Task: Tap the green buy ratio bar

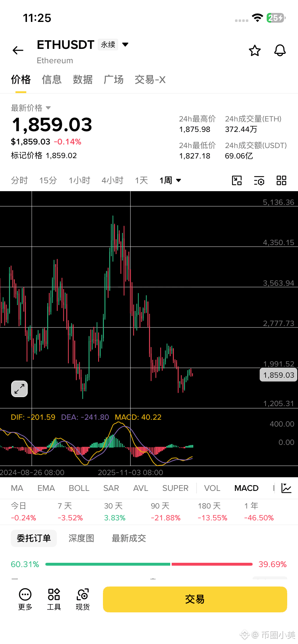Action: coord(108,564)
